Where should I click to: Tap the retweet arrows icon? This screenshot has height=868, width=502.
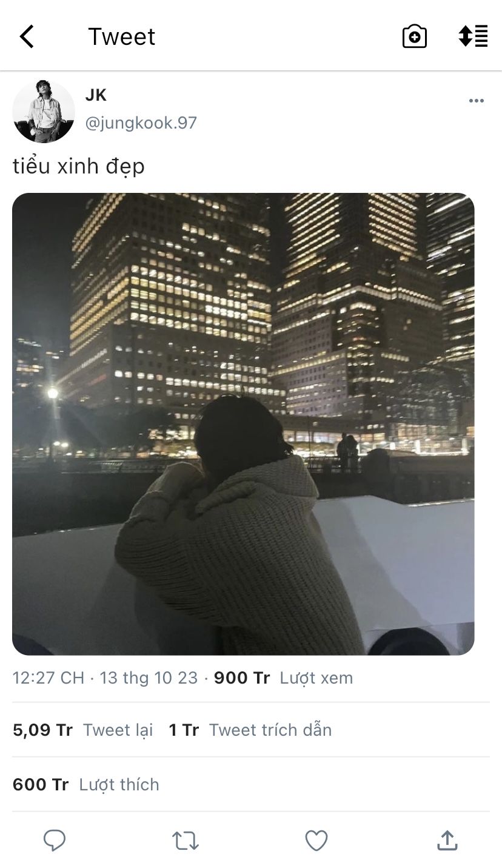point(185,841)
